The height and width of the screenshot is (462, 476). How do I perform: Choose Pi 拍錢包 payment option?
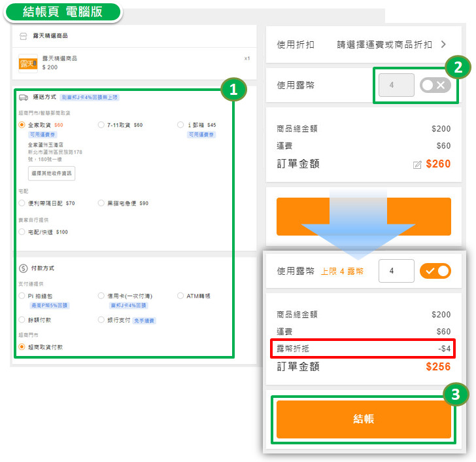(x=22, y=296)
